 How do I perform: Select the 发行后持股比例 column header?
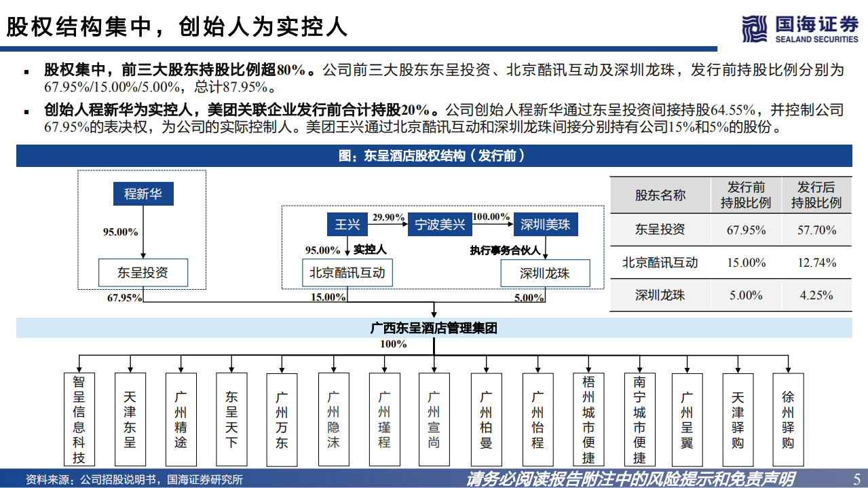(x=816, y=195)
